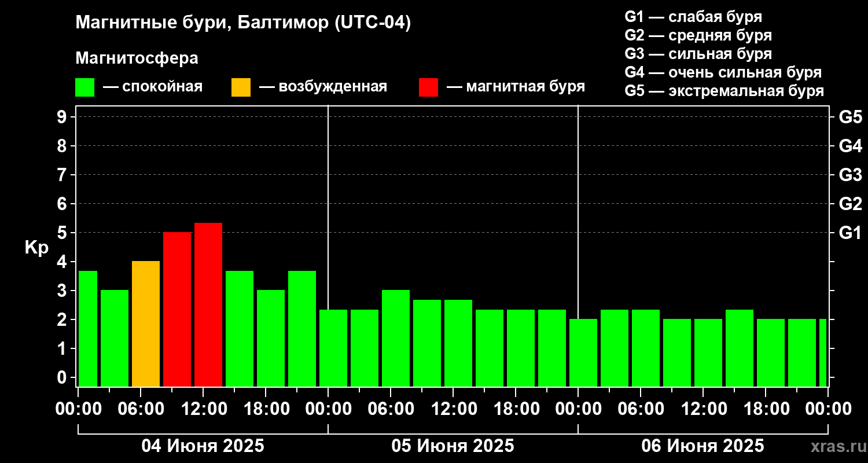Click the 'G3 — сильная буря' legend line

click(698, 54)
